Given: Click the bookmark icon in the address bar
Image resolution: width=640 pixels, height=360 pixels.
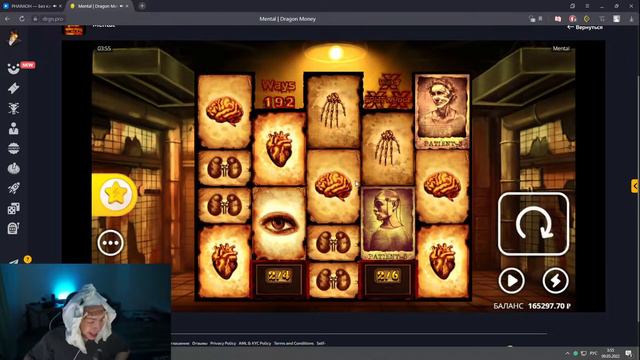Looking at the screenshot, I should point(540,19).
